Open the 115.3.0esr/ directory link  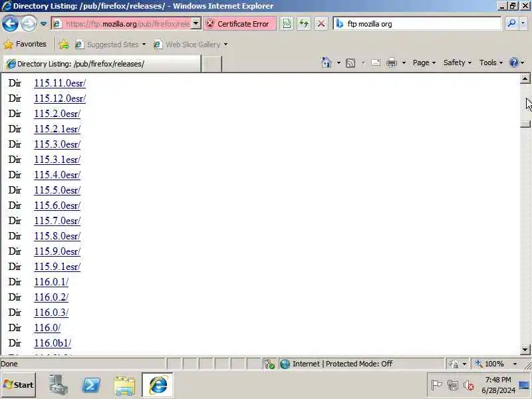coord(57,144)
